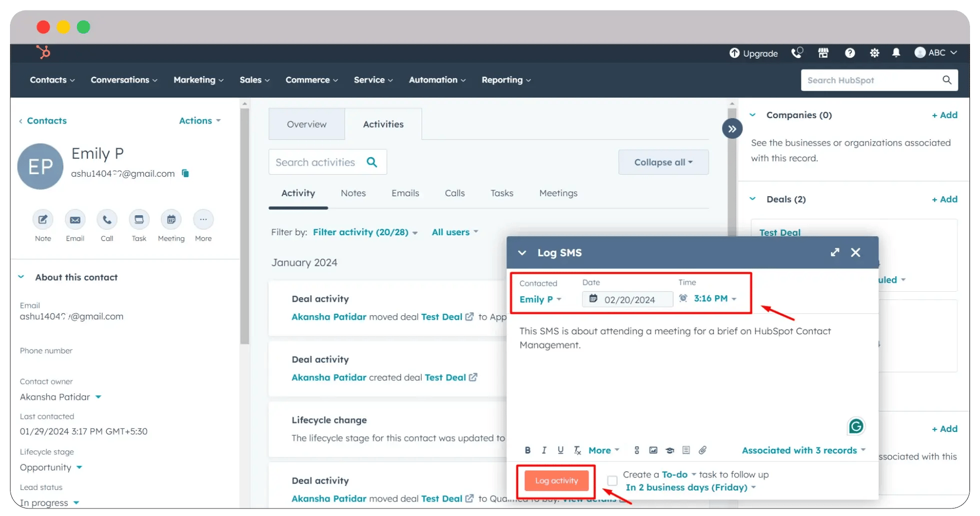
Task: Open HubSpot notifications bell icon
Action: click(895, 53)
